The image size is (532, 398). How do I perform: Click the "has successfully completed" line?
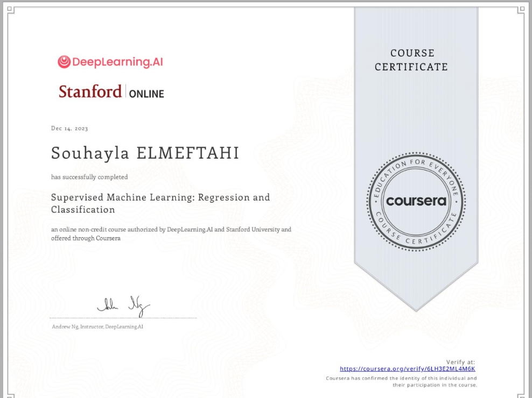click(x=89, y=177)
